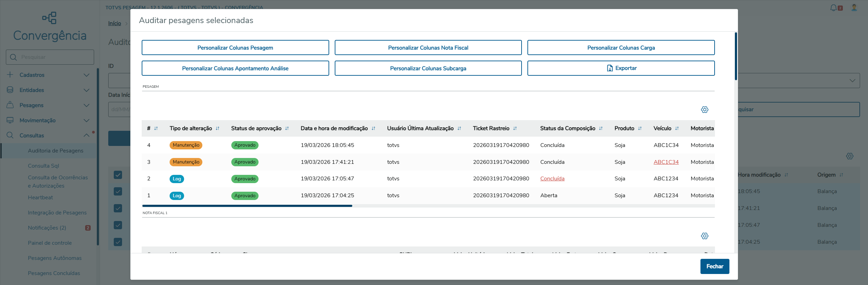Open the user profile avatar
The image size is (868, 285).
(x=854, y=8)
